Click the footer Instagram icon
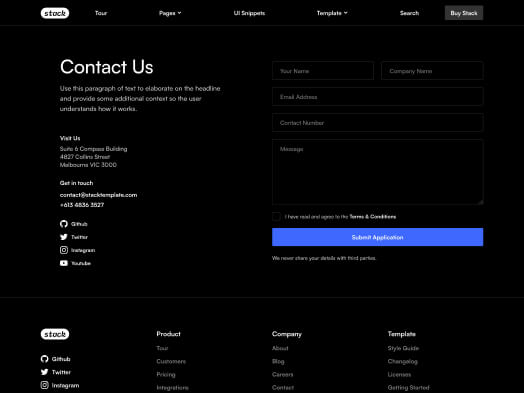The width and height of the screenshot is (524, 393). point(44,385)
